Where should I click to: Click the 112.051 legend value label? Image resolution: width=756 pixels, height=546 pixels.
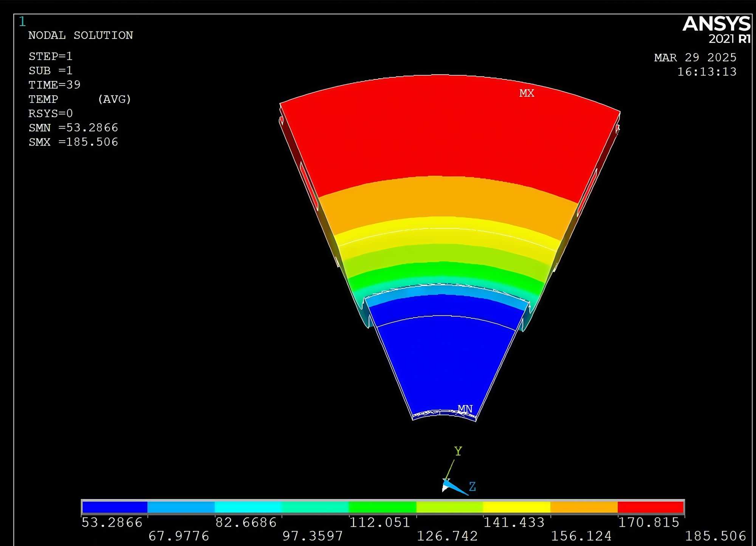(x=380, y=523)
